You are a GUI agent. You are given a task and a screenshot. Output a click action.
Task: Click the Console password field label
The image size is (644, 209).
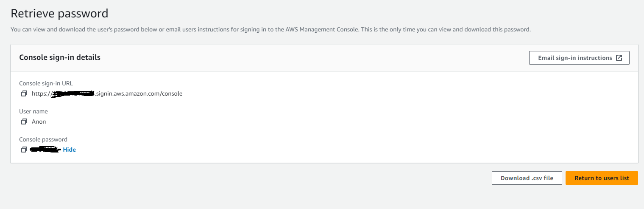[x=43, y=139]
